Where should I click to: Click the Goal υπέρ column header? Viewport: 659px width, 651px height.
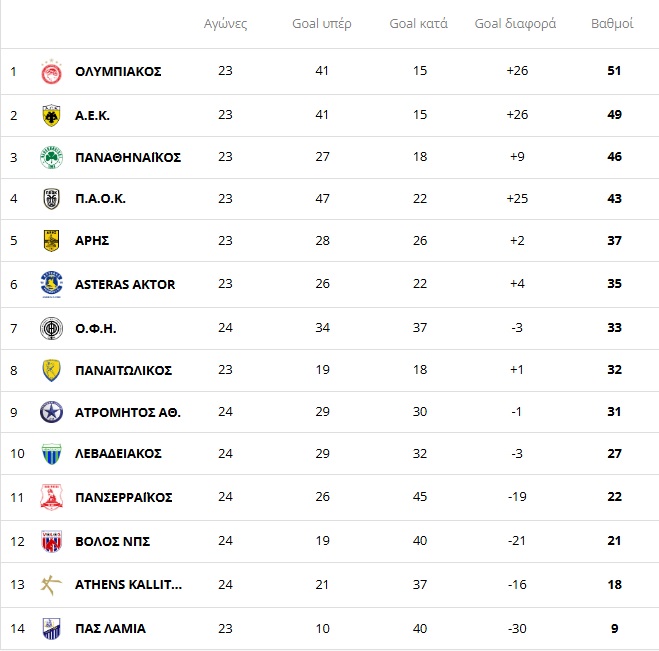point(322,24)
